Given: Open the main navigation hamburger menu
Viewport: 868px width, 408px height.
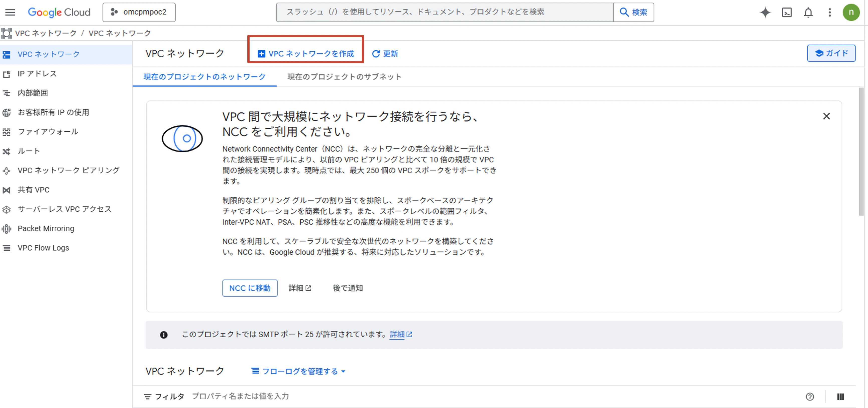Looking at the screenshot, I should 10,13.
